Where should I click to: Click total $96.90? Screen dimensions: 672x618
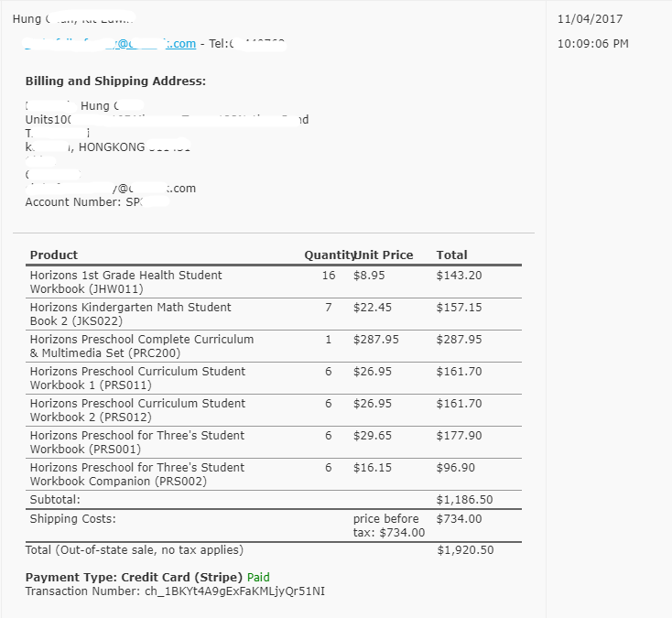(456, 468)
